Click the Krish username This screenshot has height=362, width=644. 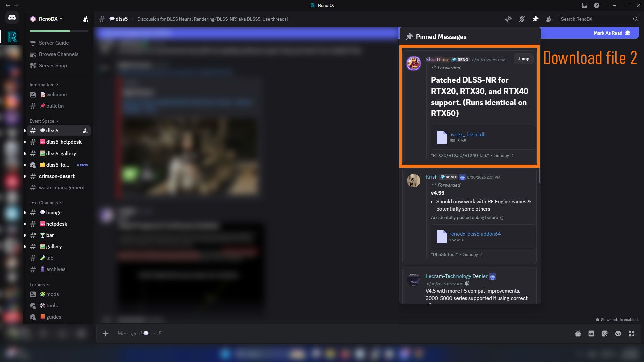tap(431, 177)
